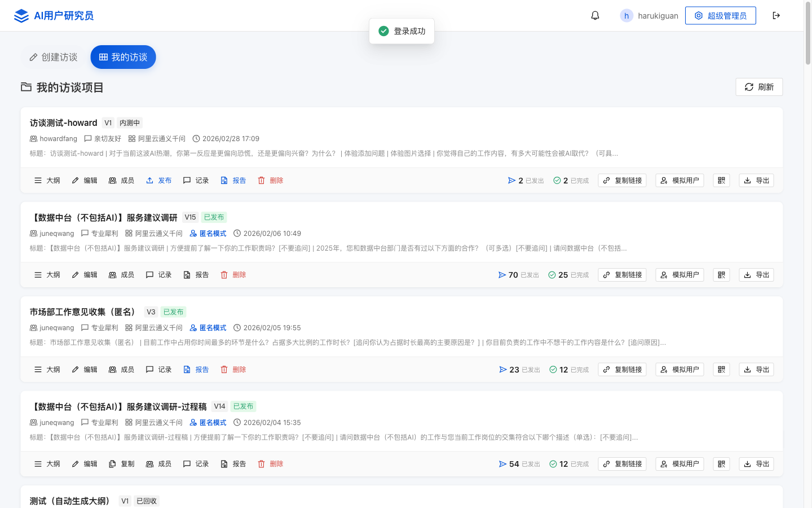Select the 我的访谈 tab
Image resolution: width=812 pixels, height=508 pixels.
[123, 57]
